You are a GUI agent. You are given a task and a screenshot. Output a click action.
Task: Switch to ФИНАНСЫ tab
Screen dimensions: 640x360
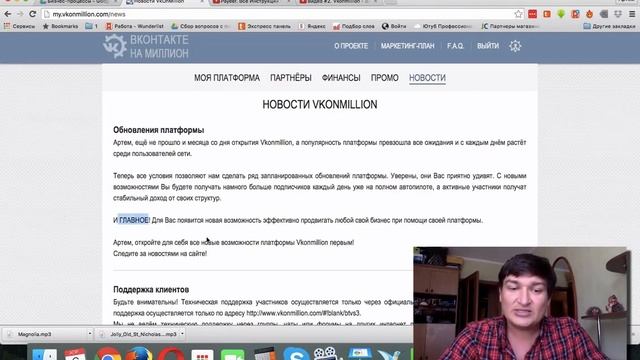341,78
